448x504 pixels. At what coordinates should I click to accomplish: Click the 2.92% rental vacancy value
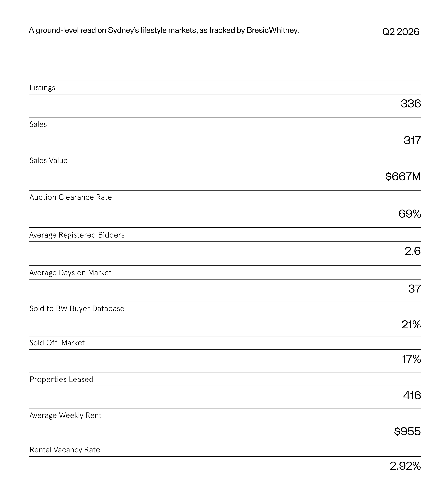[405, 466]
